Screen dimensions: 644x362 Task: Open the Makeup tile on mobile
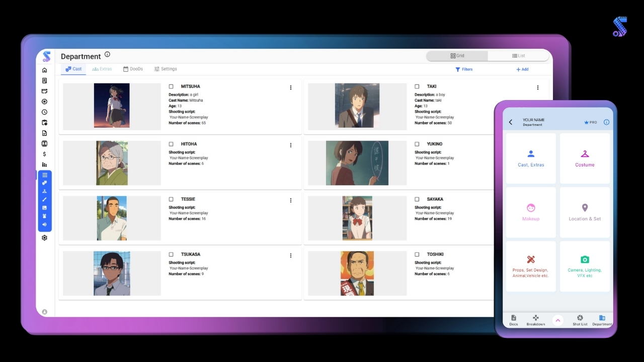pyautogui.click(x=531, y=212)
